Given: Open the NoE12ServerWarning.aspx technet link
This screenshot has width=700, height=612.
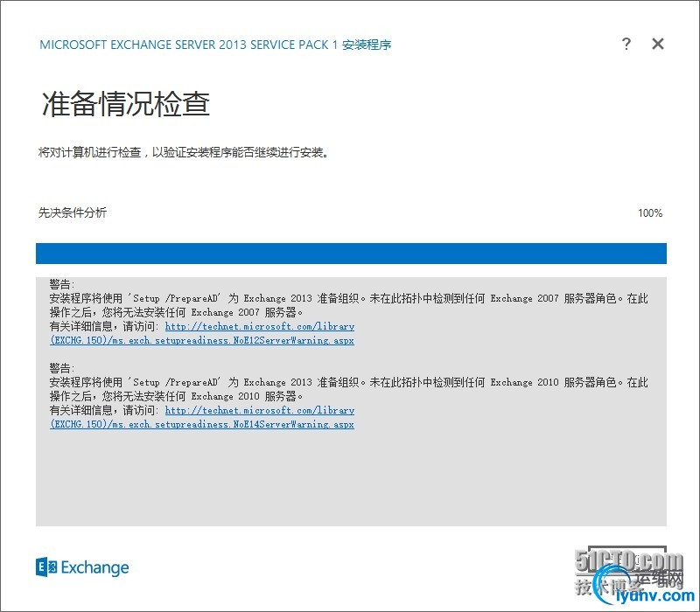Looking at the screenshot, I should [x=202, y=333].
